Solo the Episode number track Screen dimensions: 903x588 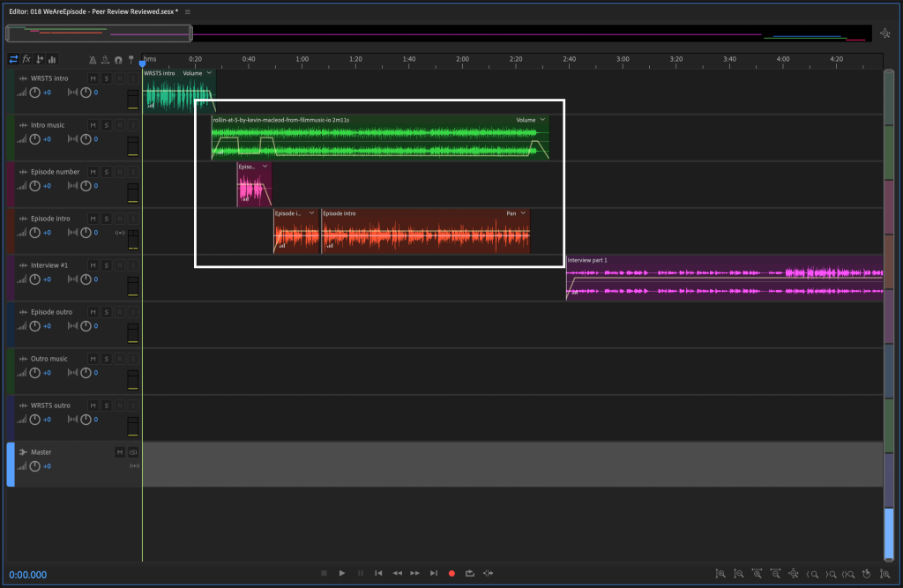[x=106, y=172]
